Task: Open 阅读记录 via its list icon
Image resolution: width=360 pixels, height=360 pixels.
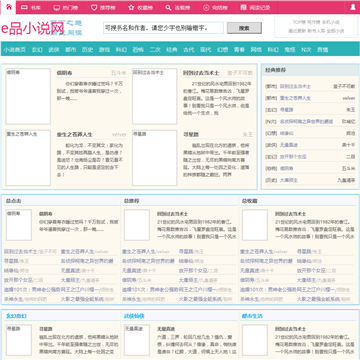Action: click(x=244, y=7)
